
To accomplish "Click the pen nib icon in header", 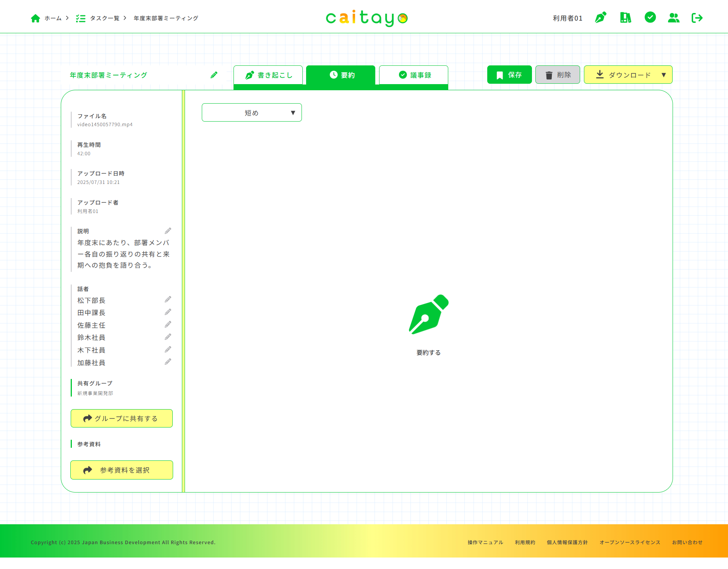I will tap(600, 18).
